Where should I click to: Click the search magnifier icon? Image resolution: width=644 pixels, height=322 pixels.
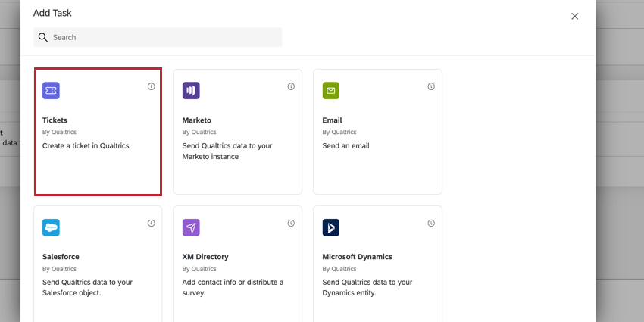[43, 37]
